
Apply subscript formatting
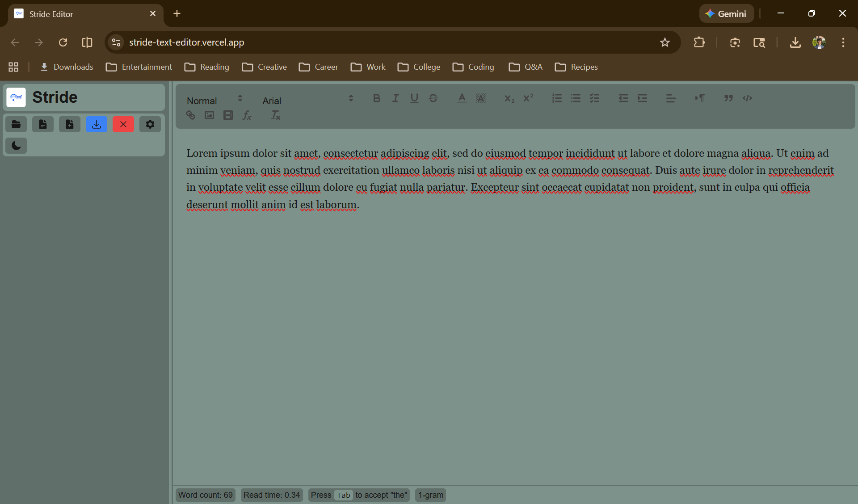[509, 98]
